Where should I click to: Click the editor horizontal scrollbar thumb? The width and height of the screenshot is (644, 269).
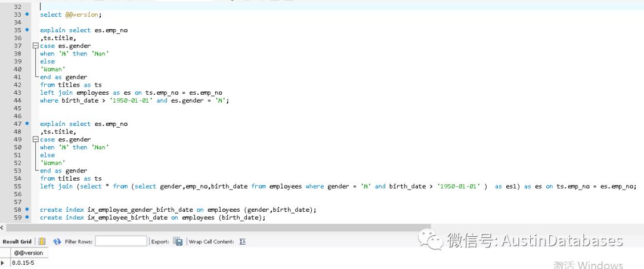[218, 227]
